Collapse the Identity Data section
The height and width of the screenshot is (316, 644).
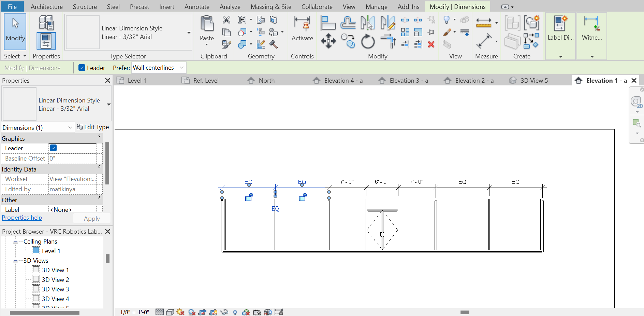[99, 167]
